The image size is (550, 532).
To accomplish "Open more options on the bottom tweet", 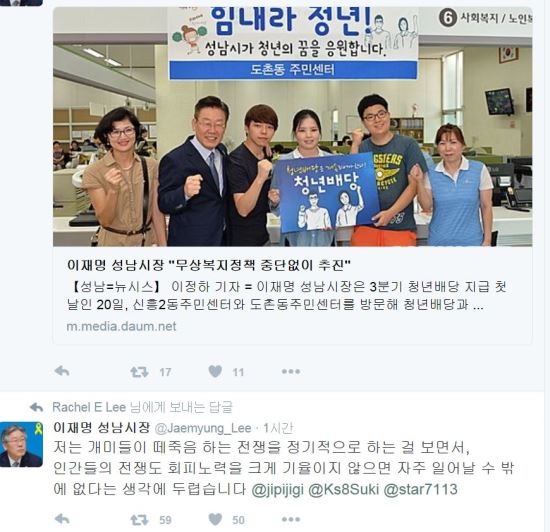I will pyautogui.click(x=291, y=519).
